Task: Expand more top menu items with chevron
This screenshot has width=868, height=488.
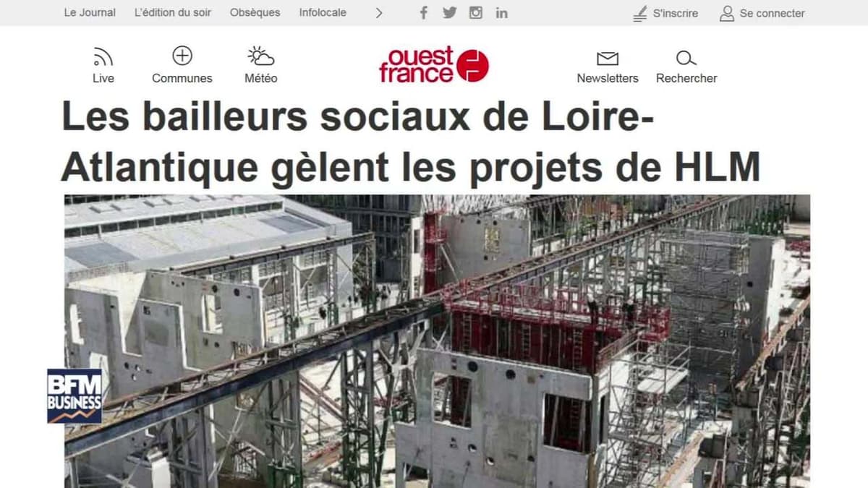Action: tap(379, 13)
